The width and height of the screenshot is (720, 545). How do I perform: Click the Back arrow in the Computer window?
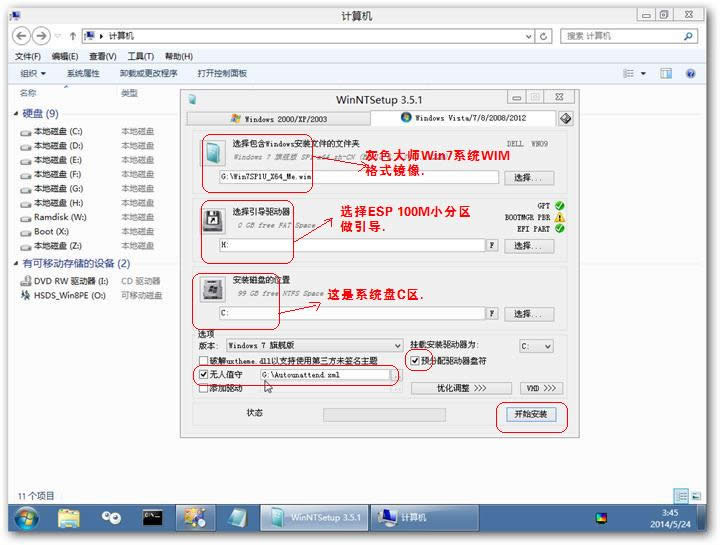[21, 36]
